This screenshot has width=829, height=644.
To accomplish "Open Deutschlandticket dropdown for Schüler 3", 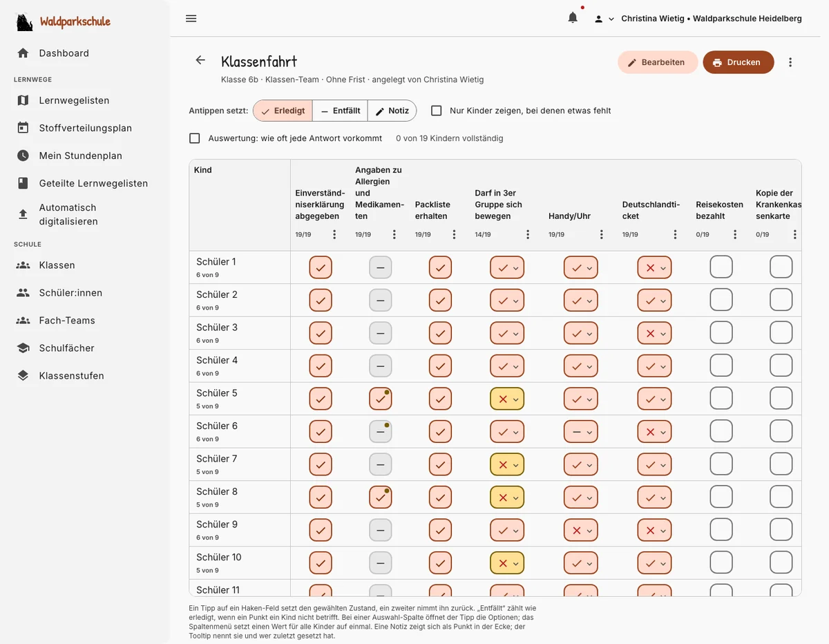I will pyautogui.click(x=654, y=333).
